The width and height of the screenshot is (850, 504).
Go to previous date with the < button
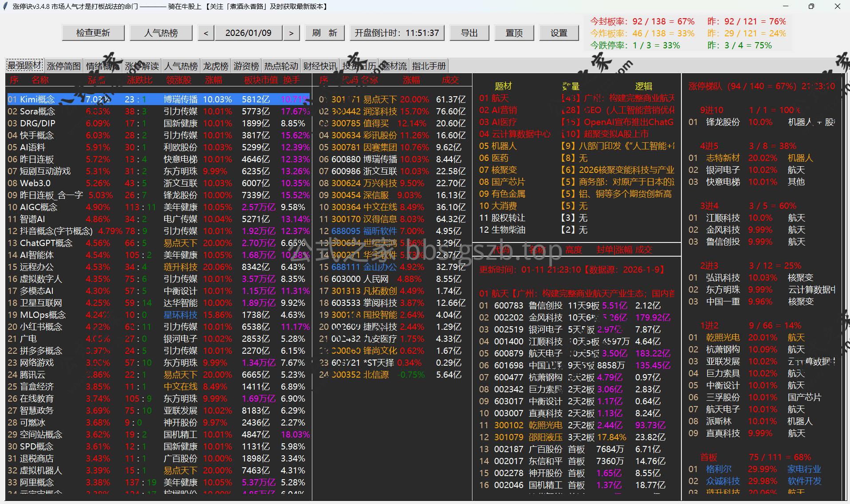(x=206, y=33)
